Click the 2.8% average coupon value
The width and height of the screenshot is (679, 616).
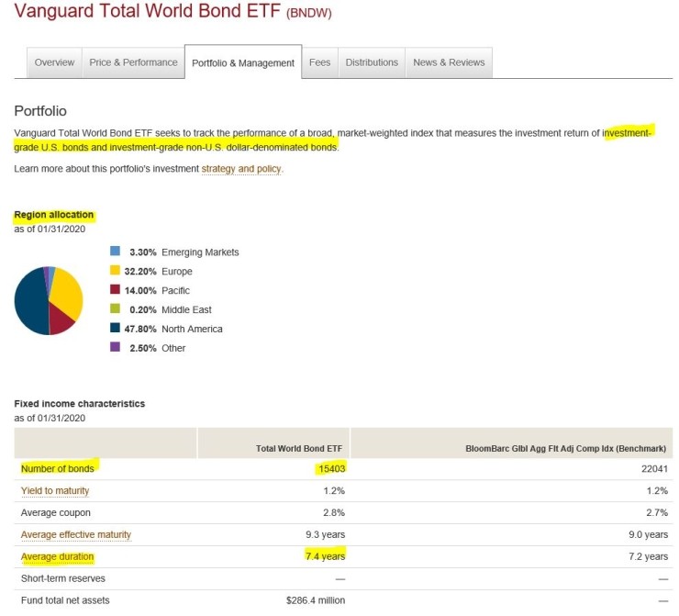point(334,513)
